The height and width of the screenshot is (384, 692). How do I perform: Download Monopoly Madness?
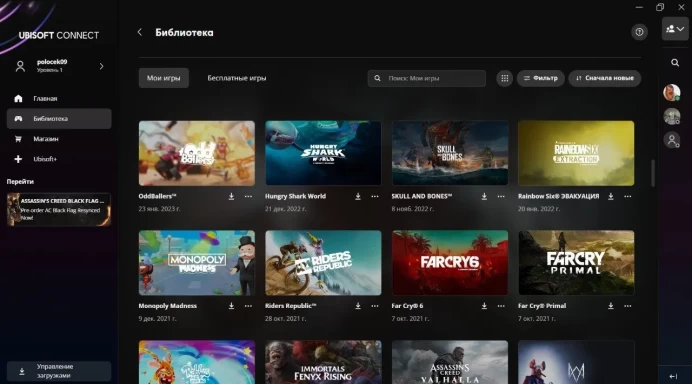pyautogui.click(x=231, y=306)
